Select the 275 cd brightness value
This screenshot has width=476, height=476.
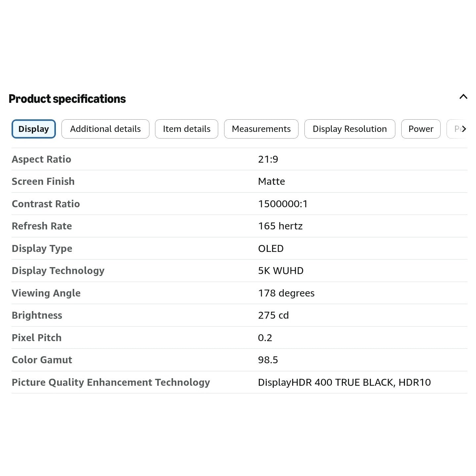(273, 315)
